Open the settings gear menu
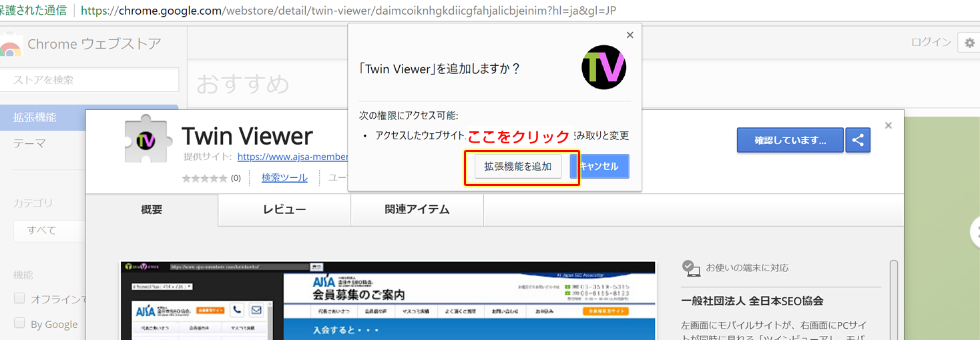 coord(969,43)
